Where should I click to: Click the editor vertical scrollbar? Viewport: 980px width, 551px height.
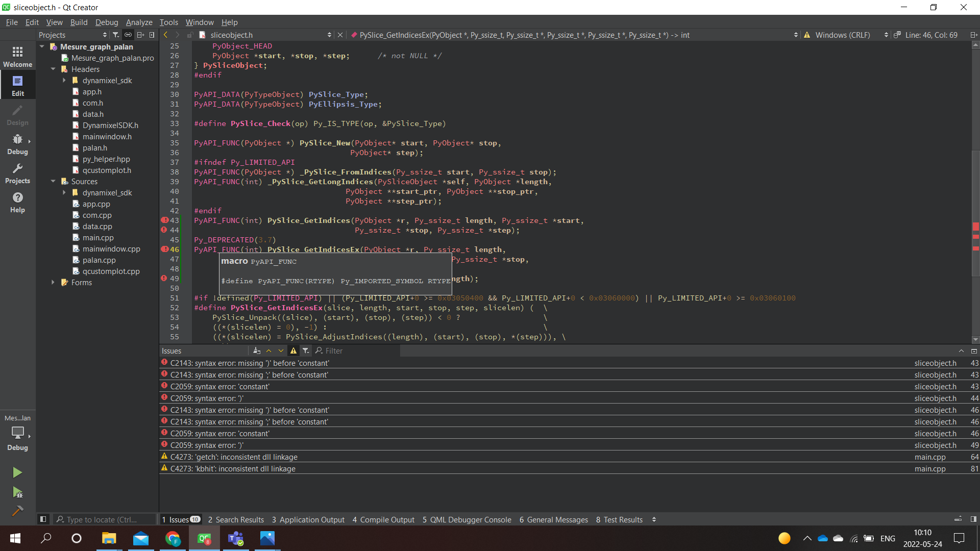tap(975, 192)
